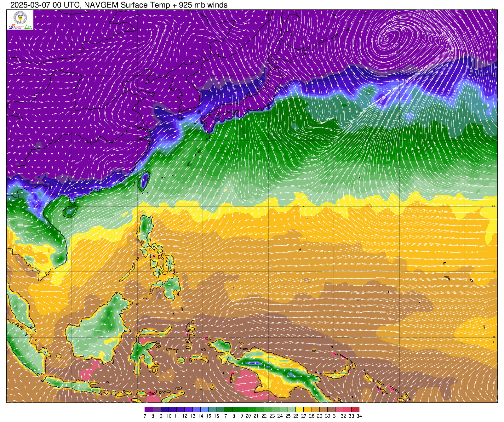Click the colorbar label '32'
The image size is (504, 422).
343,416
